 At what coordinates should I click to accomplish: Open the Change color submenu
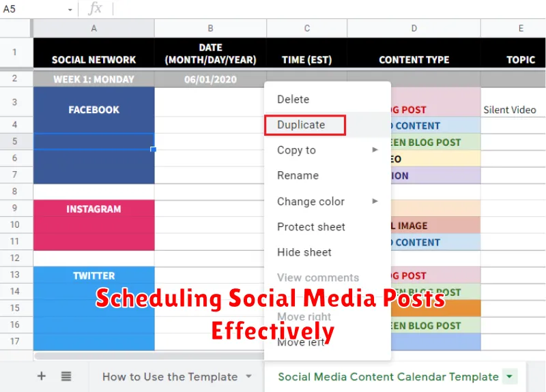328,201
